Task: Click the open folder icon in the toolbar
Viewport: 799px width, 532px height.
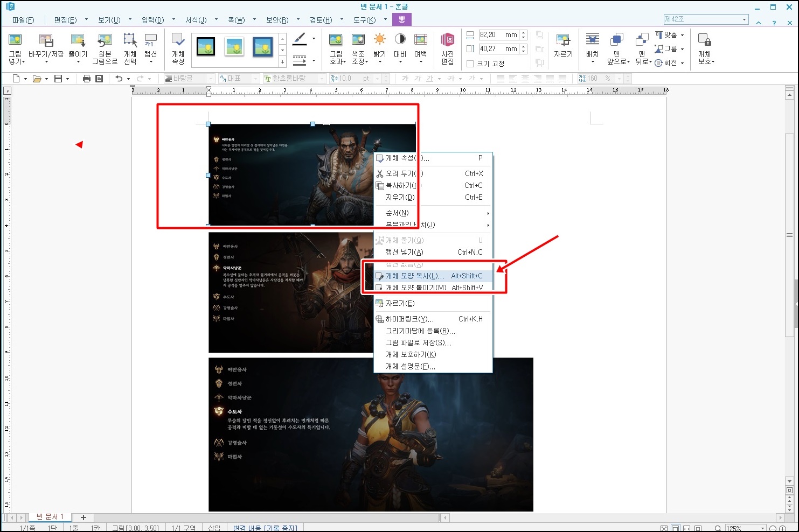Action: coord(37,79)
